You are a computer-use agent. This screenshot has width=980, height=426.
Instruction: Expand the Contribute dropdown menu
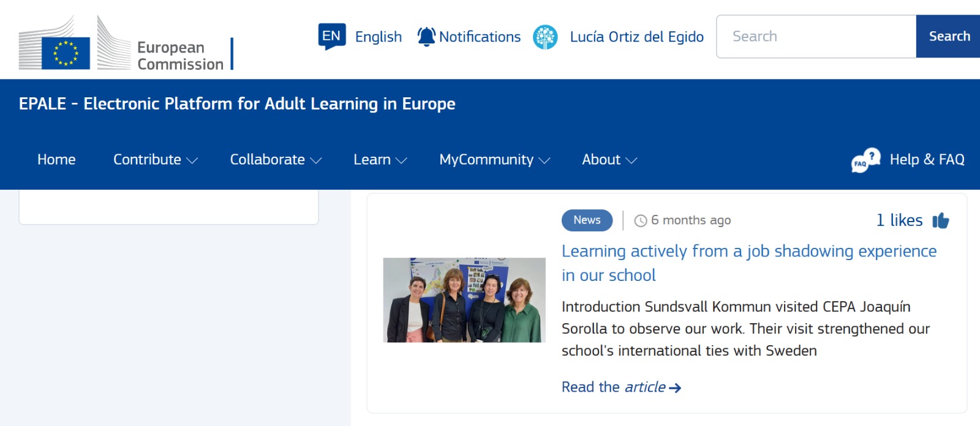[156, 160]
